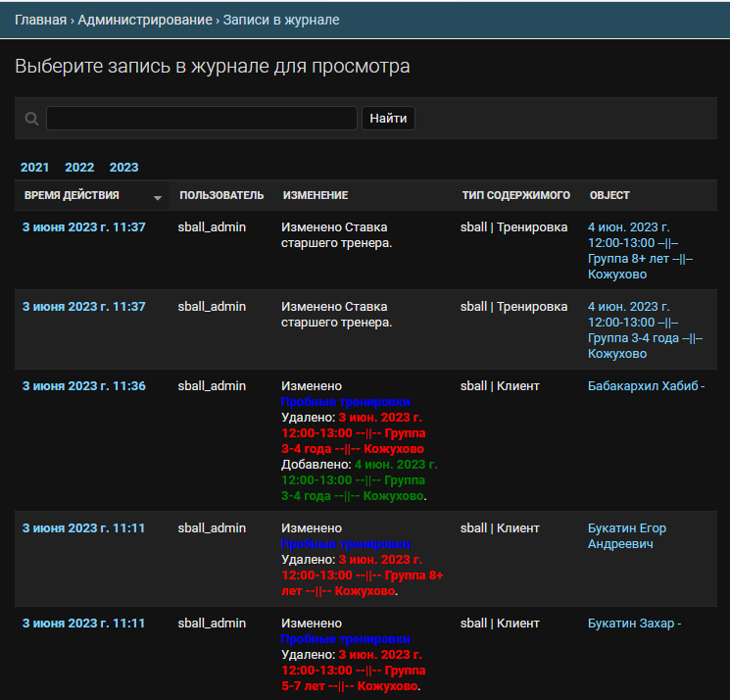730x700 pixels.
Task: Open Администрирование breadcrumb link
Action: [144, 20]
